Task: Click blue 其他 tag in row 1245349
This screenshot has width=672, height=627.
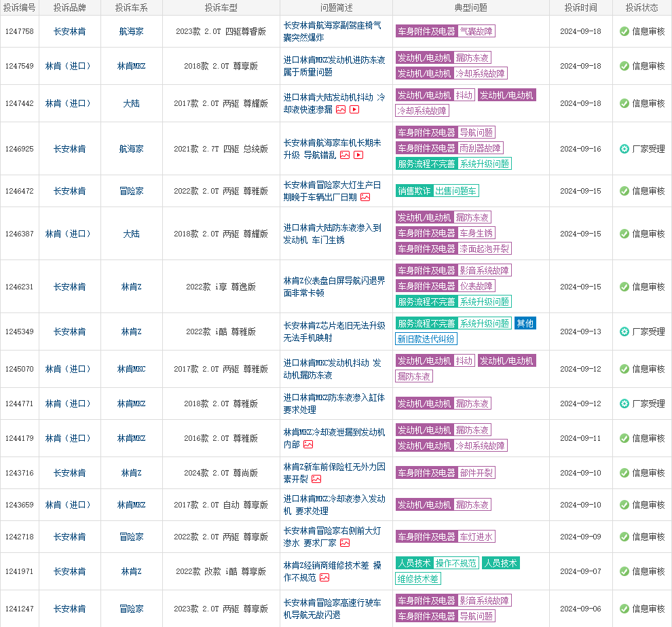Action: [525, 323]
